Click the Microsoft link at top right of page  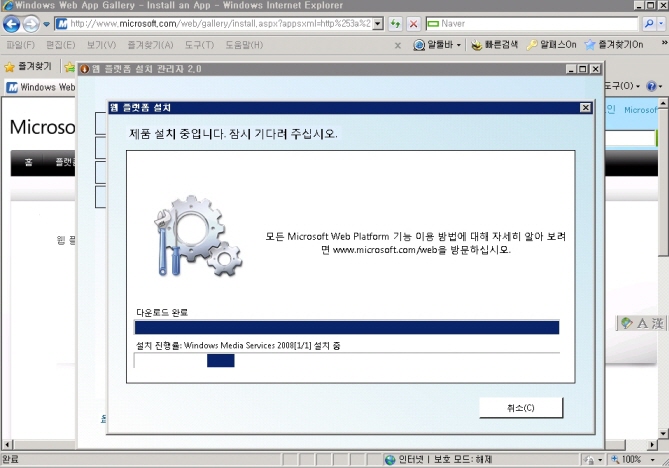pos(641,110)
